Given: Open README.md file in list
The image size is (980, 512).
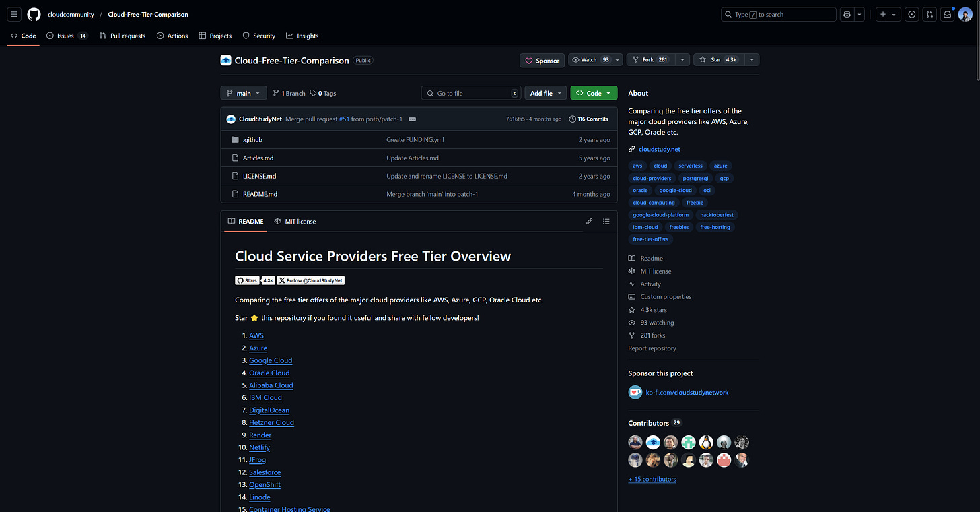Looking at the screenshot, I should pyautogui.click(x=260, y=194).
